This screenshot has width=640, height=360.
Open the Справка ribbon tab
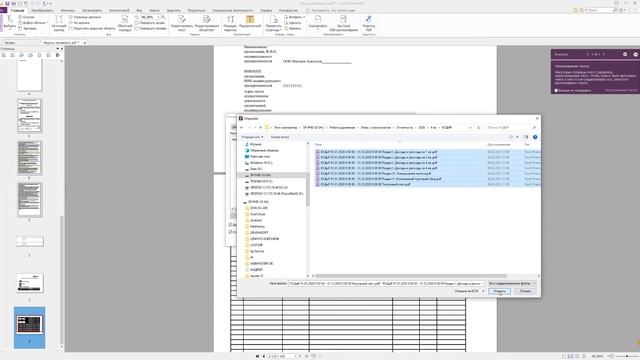point(266,10)
